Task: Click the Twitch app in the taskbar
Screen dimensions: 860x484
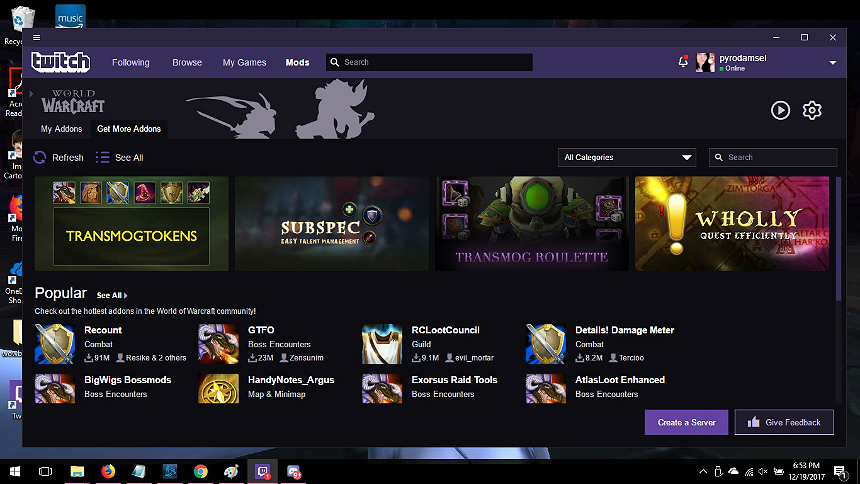Action: 263,471
